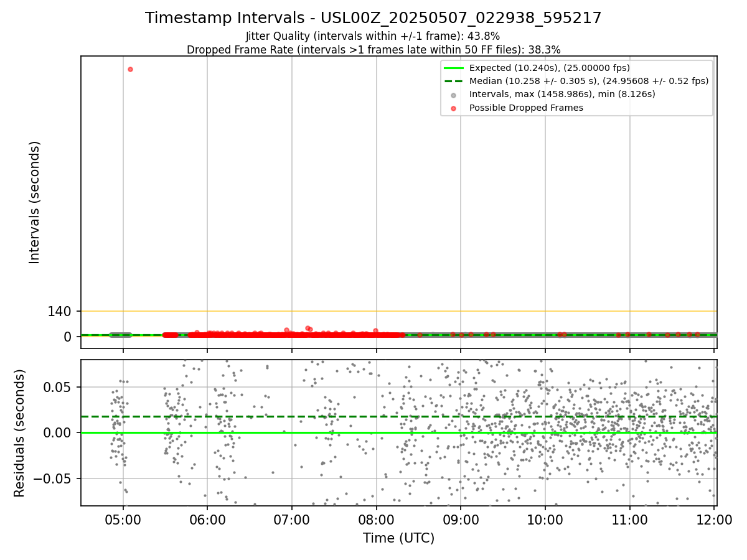
Task: Click the legend entry 'Intervals, max (1458.986s), min (8.126s)'
Action: tap(562, 94)
